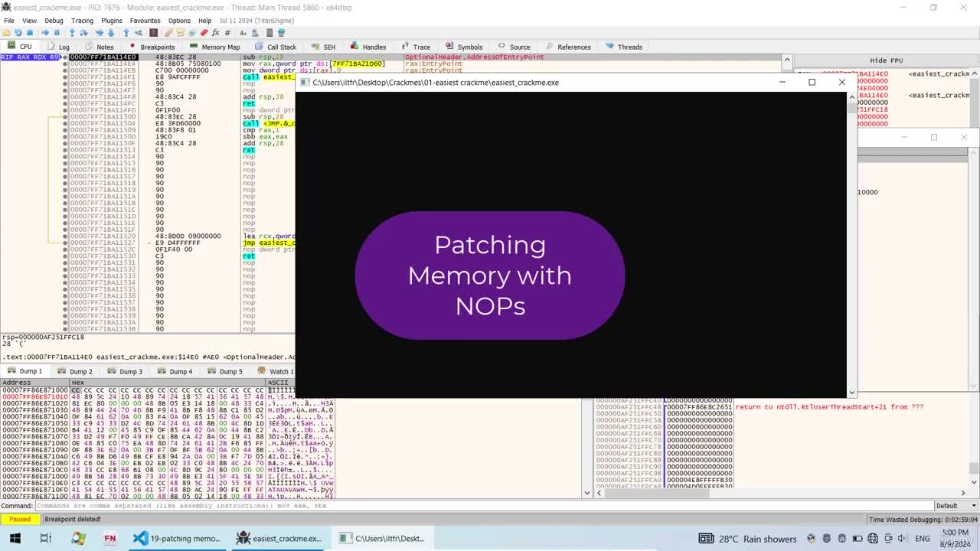This screenshot has width=980, height=551.
Task: Open the Variables (#) toolbar icon
Action: (227, 33)
